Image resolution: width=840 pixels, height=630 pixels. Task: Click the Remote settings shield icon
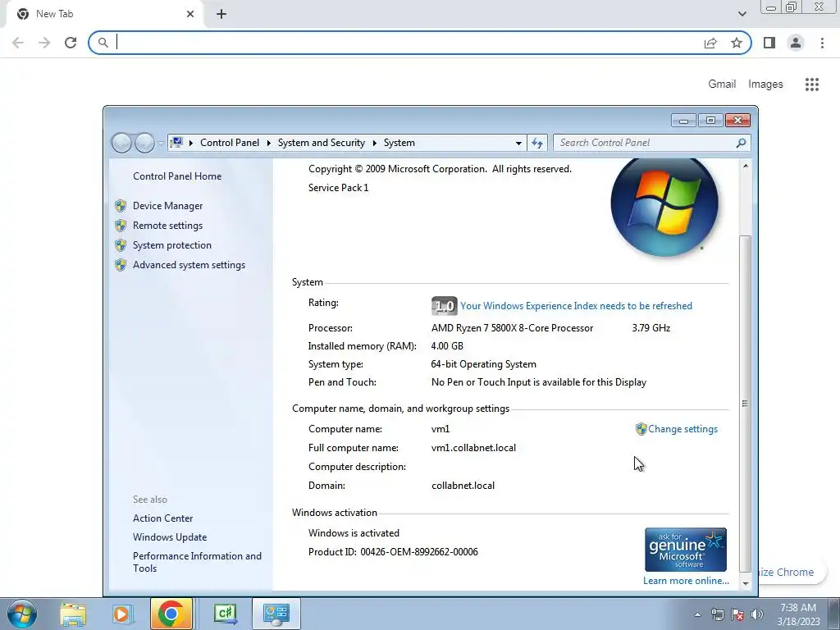click(121, 226)
